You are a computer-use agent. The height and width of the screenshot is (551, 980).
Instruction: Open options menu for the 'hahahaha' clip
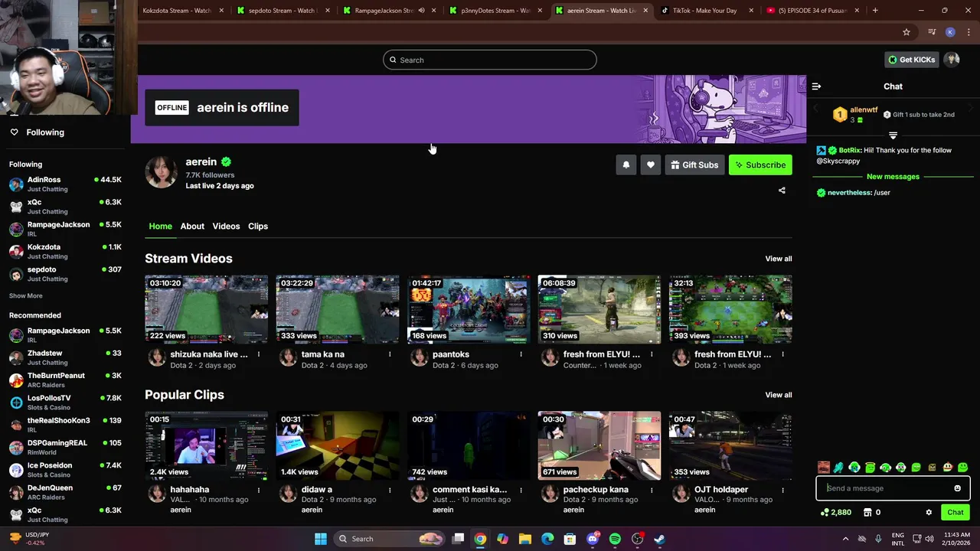pos(259,490)
